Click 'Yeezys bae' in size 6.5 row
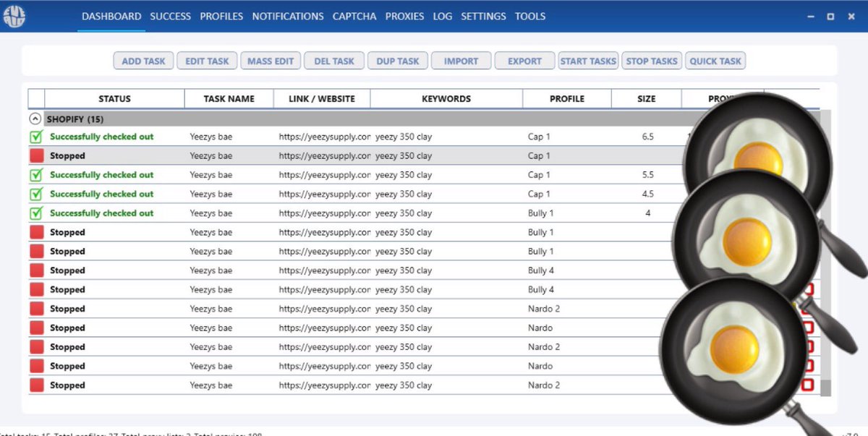Viewport: 868px width, 436px height. click(211, 136)
